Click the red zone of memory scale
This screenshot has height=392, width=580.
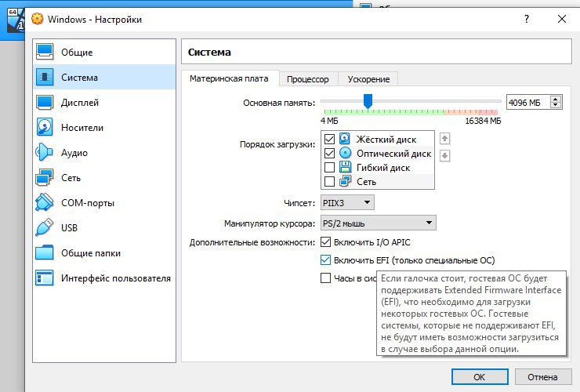[x=488, y=112]
